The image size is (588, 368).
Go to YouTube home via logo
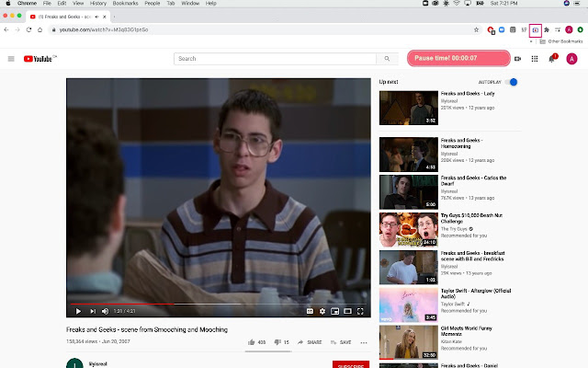click(40, 59)
